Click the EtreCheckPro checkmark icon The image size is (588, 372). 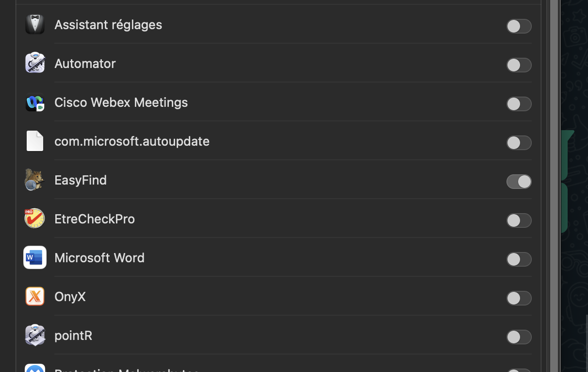pos(35,219)
